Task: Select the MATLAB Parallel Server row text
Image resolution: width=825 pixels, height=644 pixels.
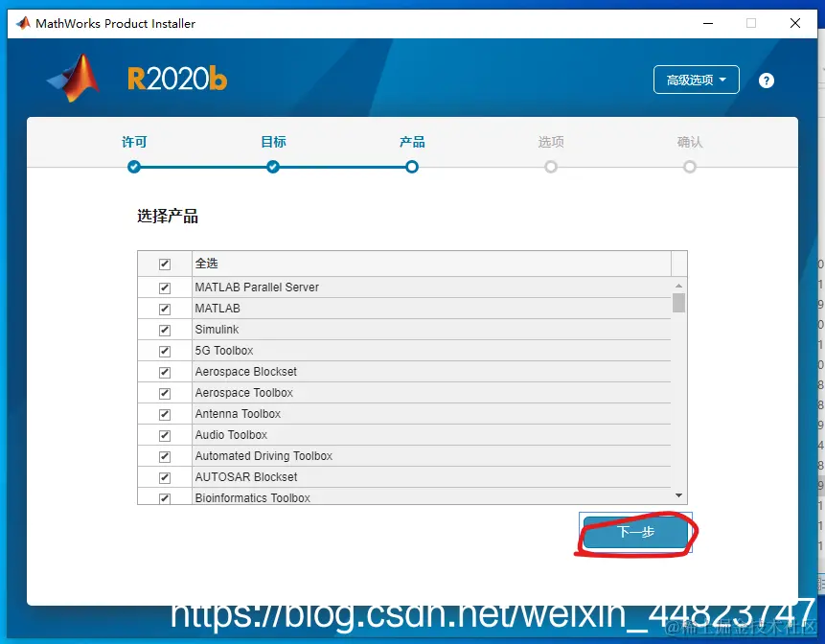Action: (x=257, y=287)
